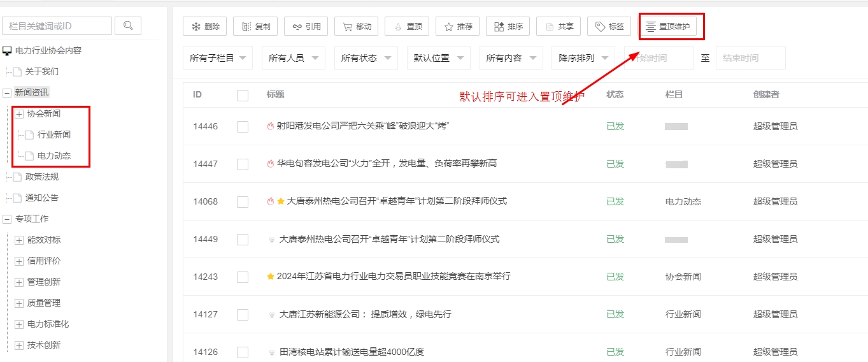Click the 结束时间 end date field

tap(750, 58)
